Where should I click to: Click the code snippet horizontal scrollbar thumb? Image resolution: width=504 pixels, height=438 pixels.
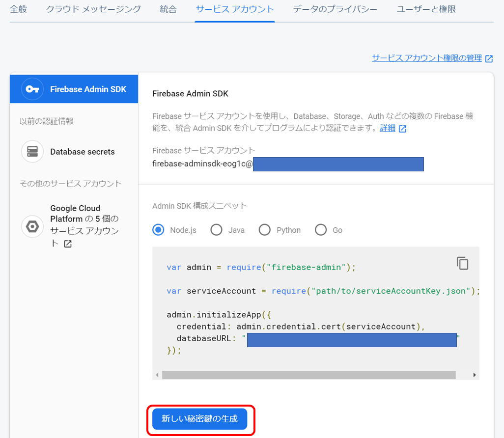pyautogui.click(x=309, y=375)
